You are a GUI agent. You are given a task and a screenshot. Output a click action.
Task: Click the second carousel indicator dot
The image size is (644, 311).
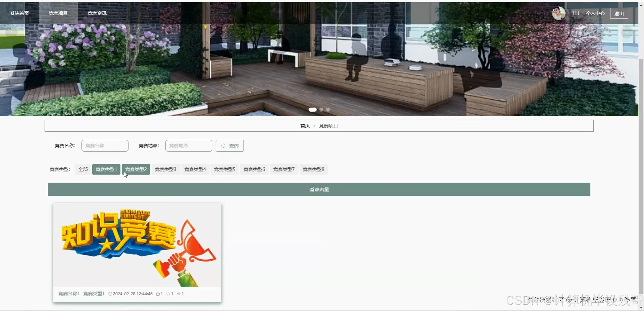tap(321, 110)
